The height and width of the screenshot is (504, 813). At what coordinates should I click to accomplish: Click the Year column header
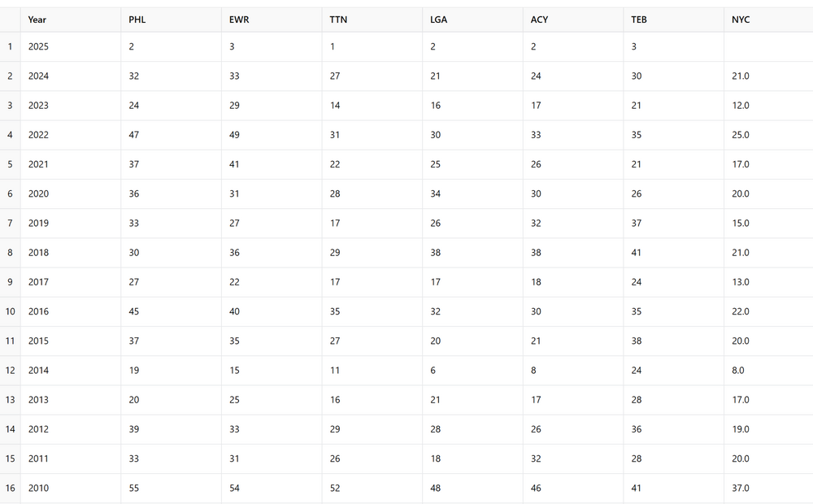71,20
